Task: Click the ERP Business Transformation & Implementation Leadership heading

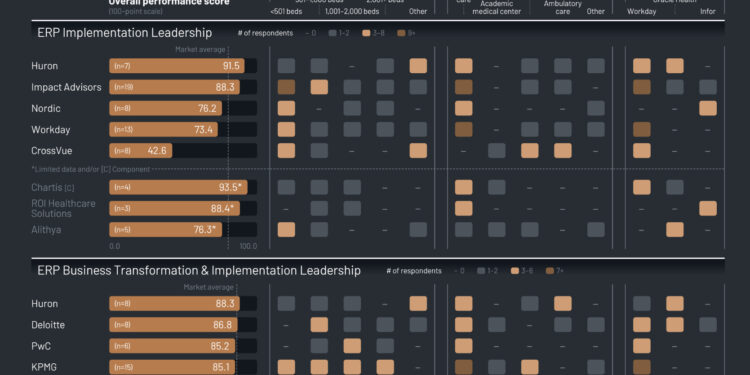Action: point(199,271)
